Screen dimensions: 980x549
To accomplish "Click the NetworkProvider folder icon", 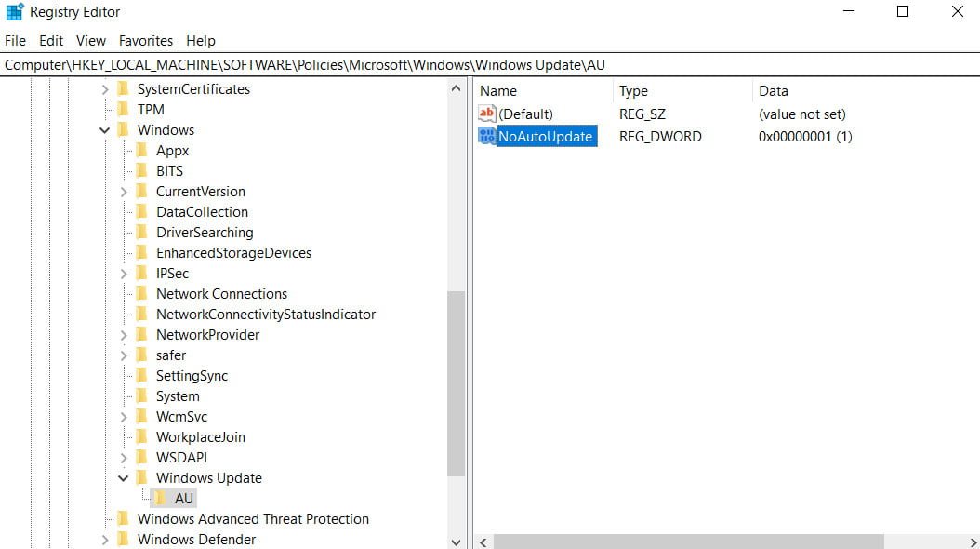I will 142,335.
